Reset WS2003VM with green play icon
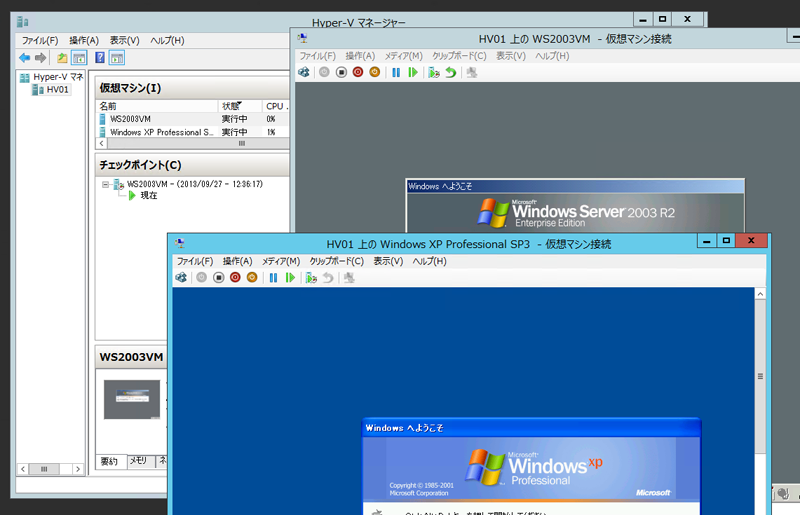This screenshot has width=800, height=515. click(413, 72)
